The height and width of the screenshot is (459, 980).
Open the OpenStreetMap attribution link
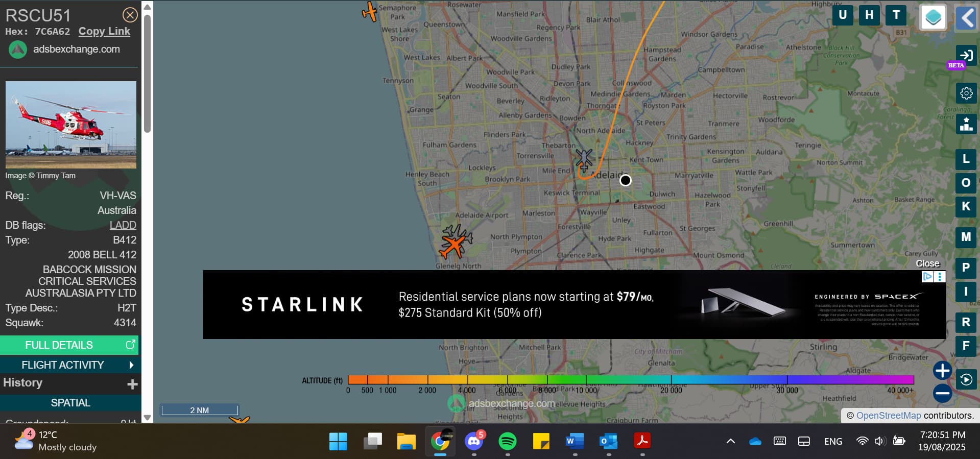(x=888, y=416)
